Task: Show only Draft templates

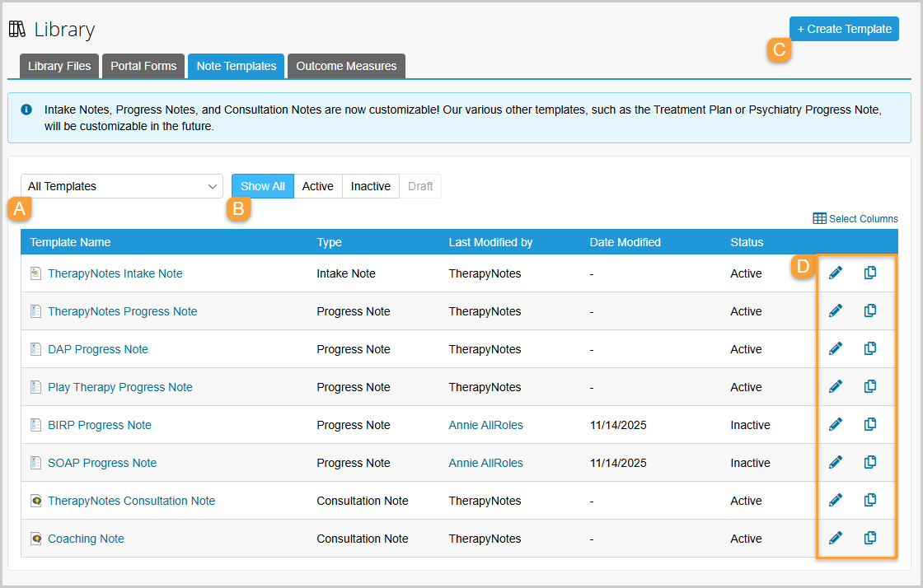Action: point(420,186)
